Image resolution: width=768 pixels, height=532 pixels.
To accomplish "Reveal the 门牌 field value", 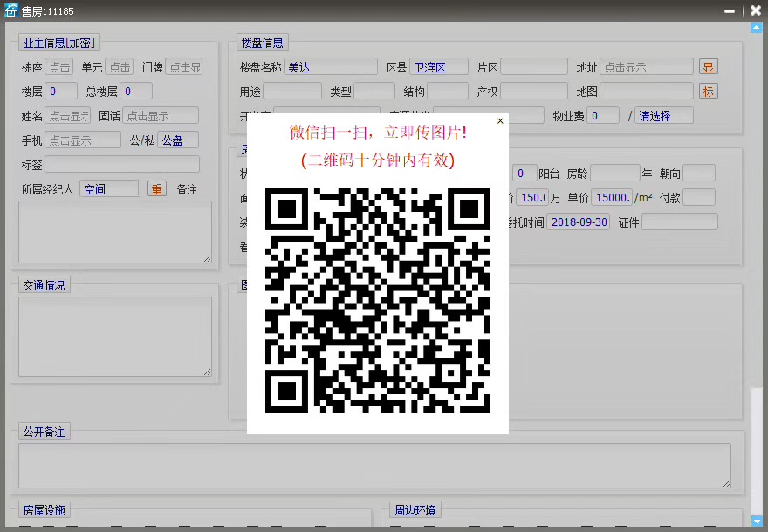I will click(184, 67).
